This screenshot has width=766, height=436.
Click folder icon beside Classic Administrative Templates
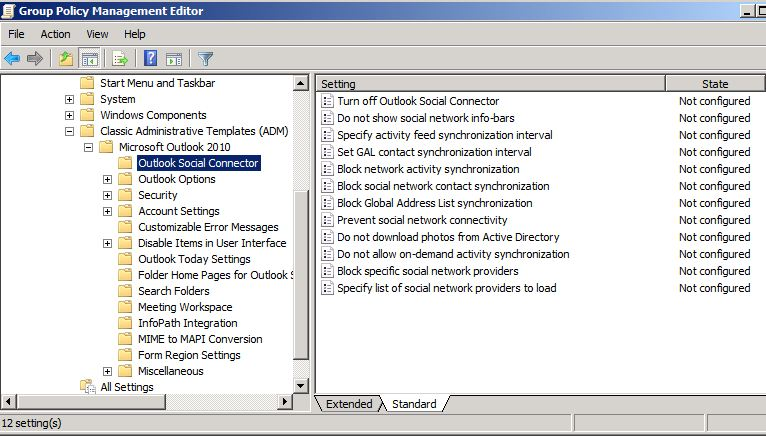tap(87, 131)
